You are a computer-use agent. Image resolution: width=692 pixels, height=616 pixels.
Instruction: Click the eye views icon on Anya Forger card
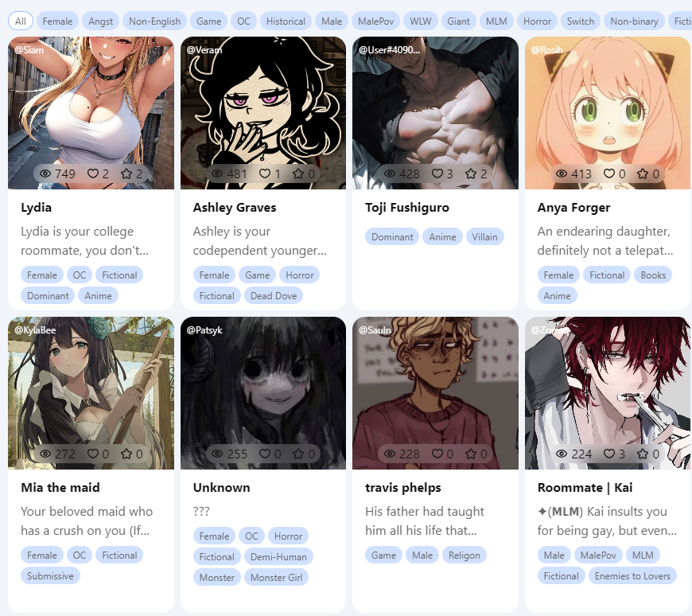(x=561, y=173)
